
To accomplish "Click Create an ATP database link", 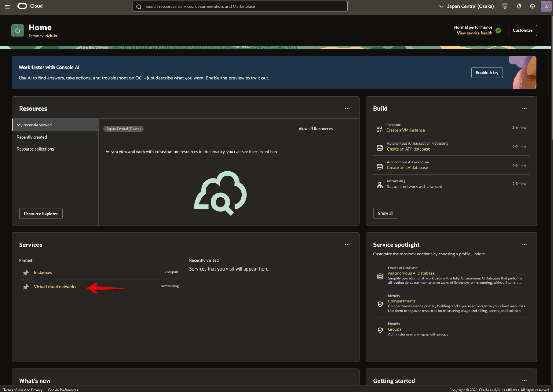I will [x=408, y=149].
